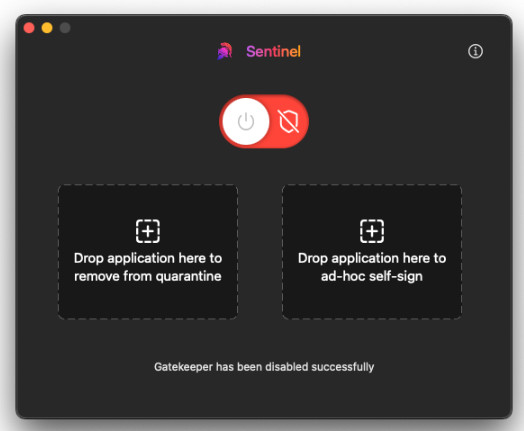Image resolution: width=524 pixels, height=431 pixels.
Task: Click the Sentinel helmet logo icon
Action: tap(225, 51)
